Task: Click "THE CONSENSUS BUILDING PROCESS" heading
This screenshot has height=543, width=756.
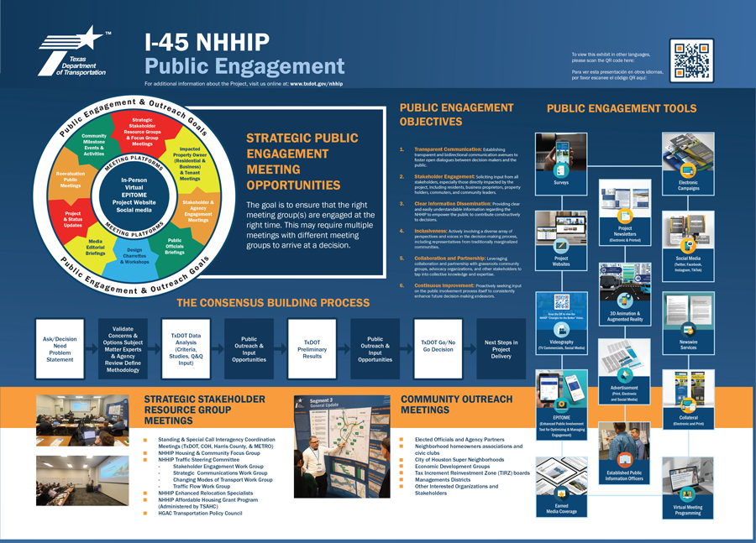Action: 273,303
